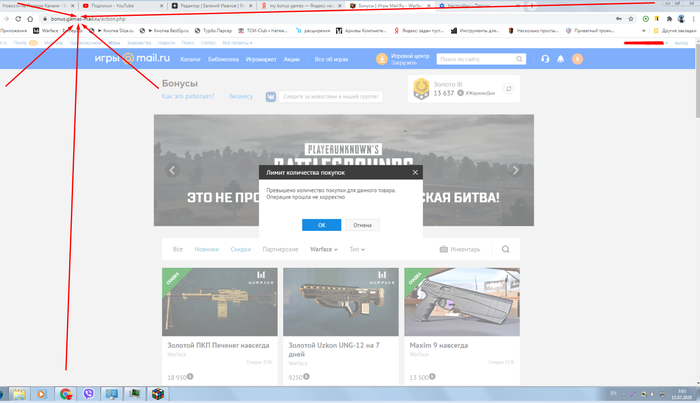The height and width of the screenshot is (403, 700).
Task: Switch to the Редактор tab
Action: (x=211, y=6)
